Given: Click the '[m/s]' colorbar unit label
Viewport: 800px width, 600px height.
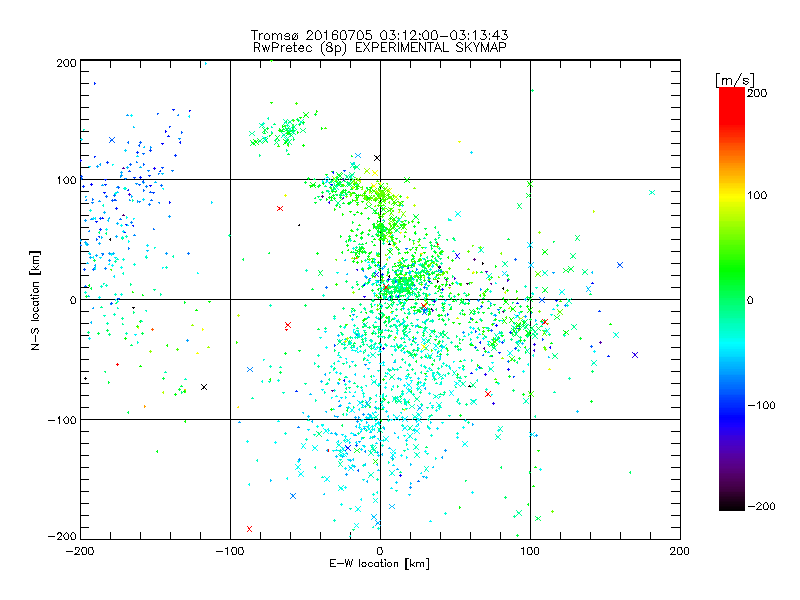Looking at the screenshot, I should (735, 80).
